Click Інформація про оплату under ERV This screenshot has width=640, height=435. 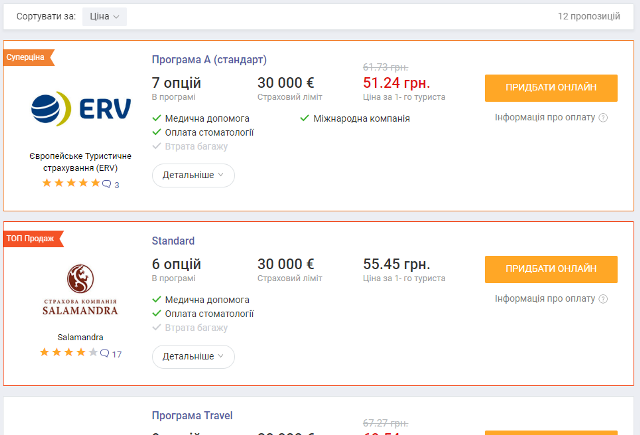(x=545, y=118)
